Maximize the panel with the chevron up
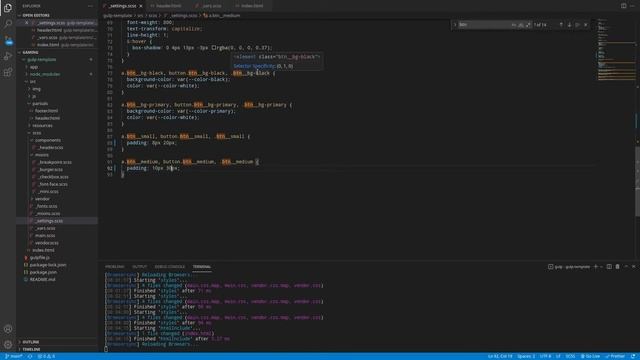 coord(626,267)
